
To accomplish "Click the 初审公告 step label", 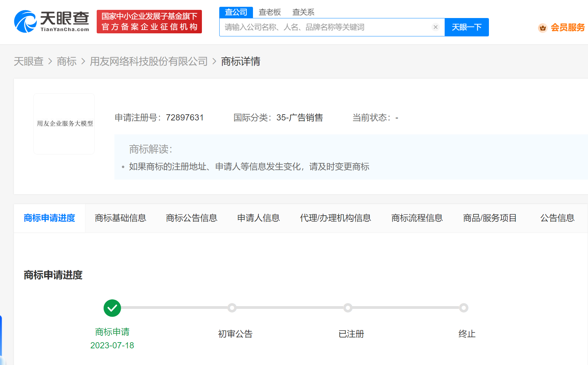I will point(235,334).
